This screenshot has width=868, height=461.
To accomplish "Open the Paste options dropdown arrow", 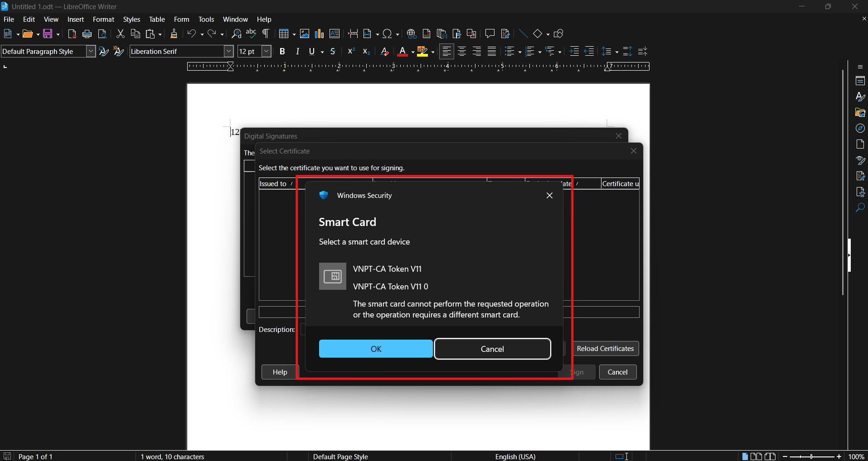I will pos(160,34).
